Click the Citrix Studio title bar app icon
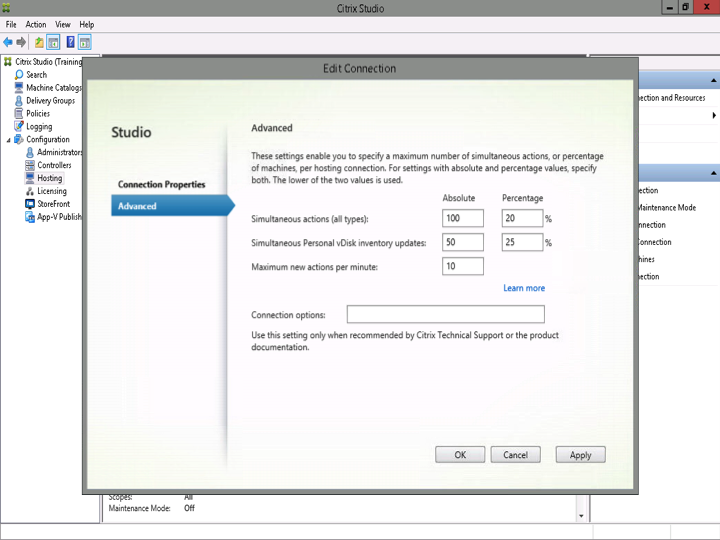 pos(6,8)
